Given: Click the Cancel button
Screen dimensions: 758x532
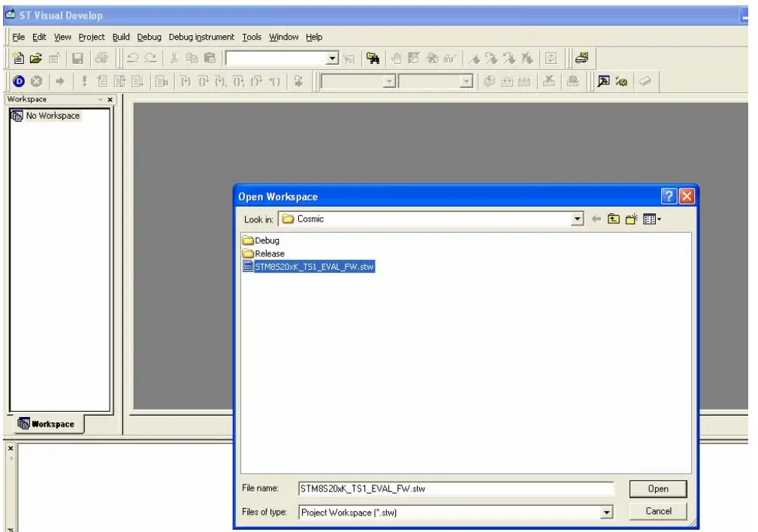Looking at the screenshot, I should pos(658,511).
